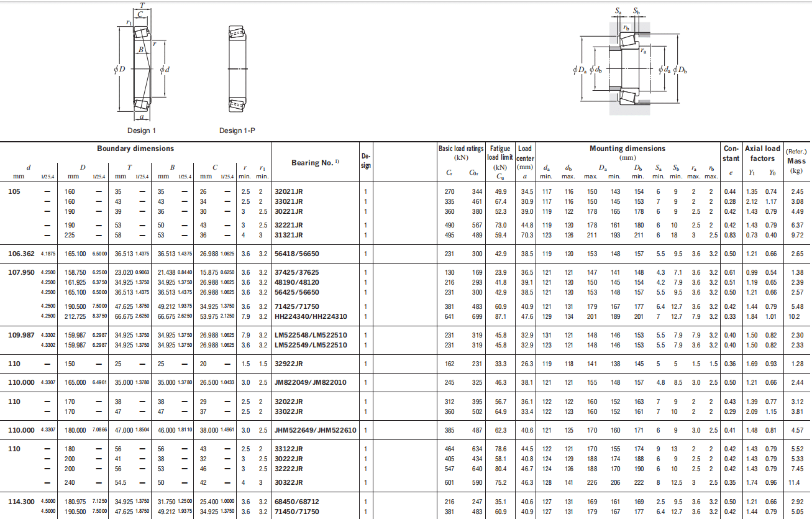Select bearing number 32021JR
This screenshot has height=519, width=812.
point(289,191)
